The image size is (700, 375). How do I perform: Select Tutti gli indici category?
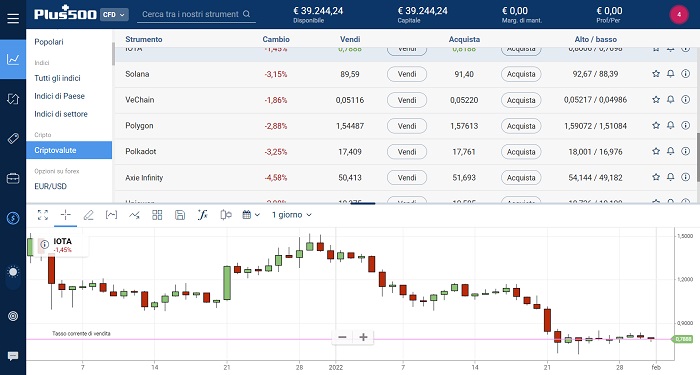coord(57,78)
